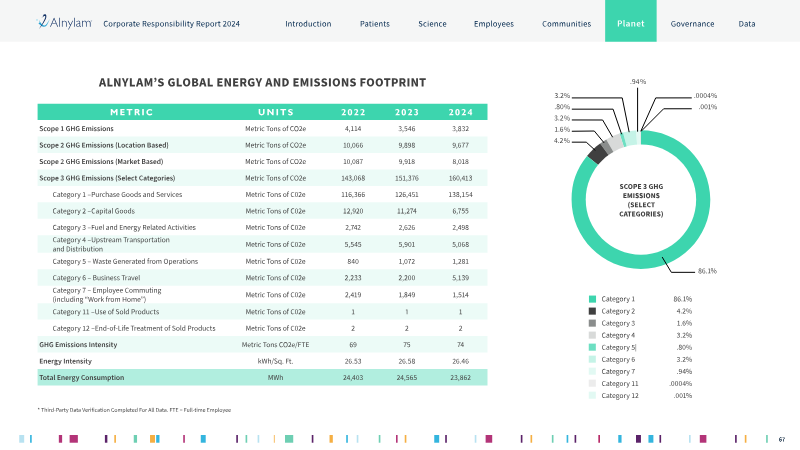This screenshot has width=800, height=450.
Task: Click the Scope 1 GHG Emissions row label
Action: pos(77,129)
